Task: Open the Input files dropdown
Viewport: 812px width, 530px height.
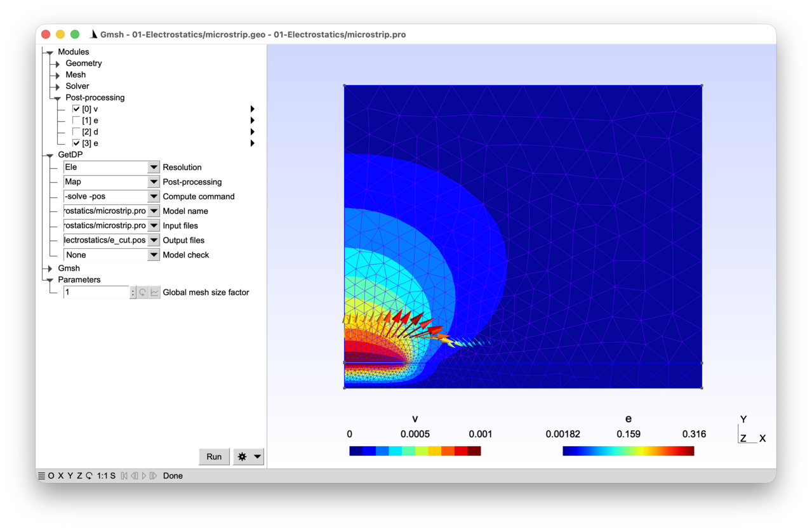Action: 154,225
